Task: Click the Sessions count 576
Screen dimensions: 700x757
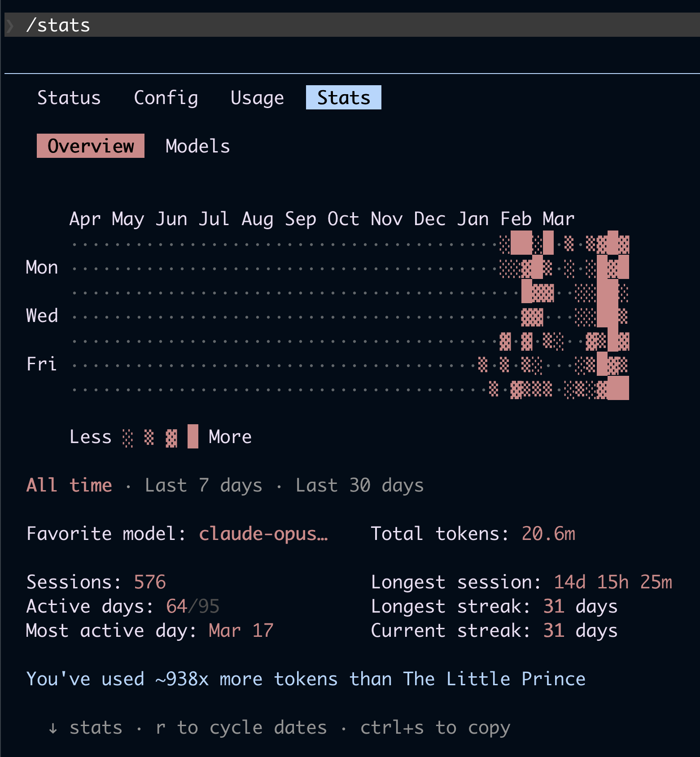Action: (150, 582)
